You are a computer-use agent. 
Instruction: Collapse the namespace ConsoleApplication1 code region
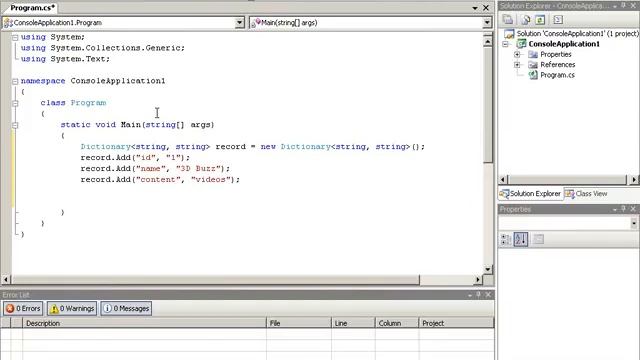(15, 81)
